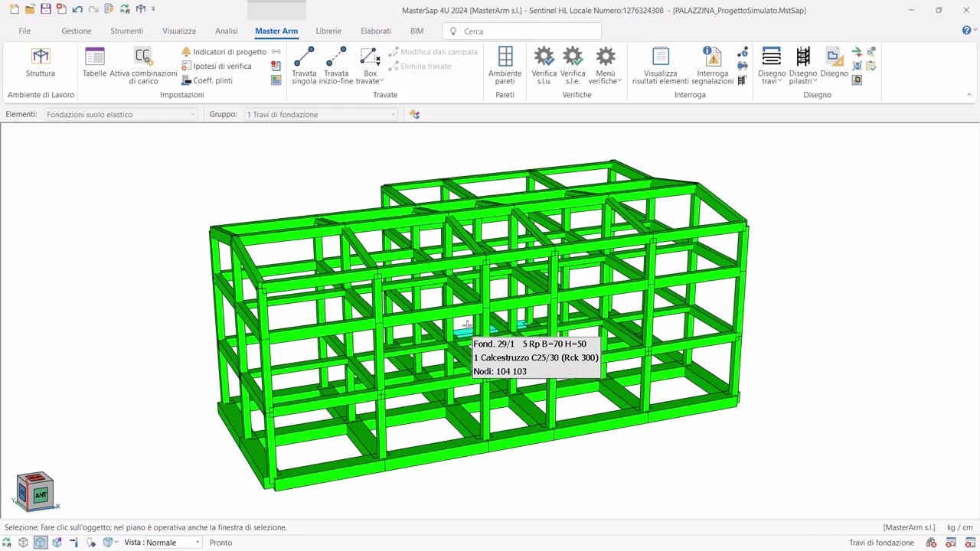980x551 pixels.
Task: Expand the Box travate menu
Action: click(x=370, y=66)
